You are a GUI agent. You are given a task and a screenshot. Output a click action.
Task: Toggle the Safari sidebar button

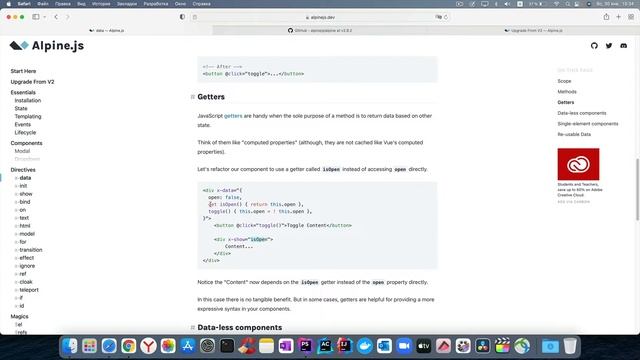(x=36, y=17)
